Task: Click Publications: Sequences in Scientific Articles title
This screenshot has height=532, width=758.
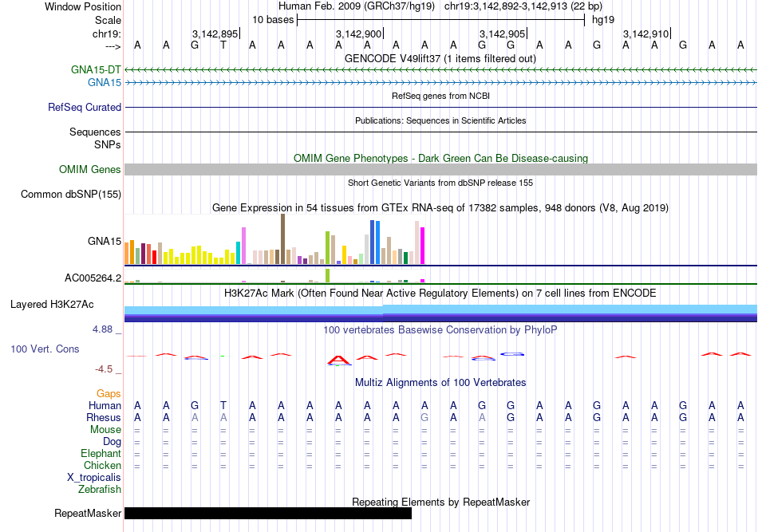Action: click(x=440, y=120)
